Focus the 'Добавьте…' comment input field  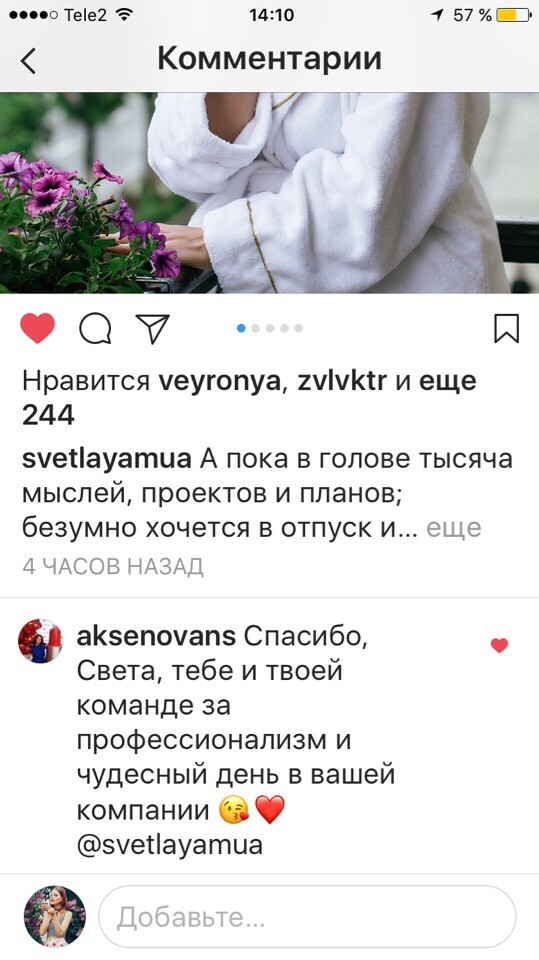(x=307, y=917)
